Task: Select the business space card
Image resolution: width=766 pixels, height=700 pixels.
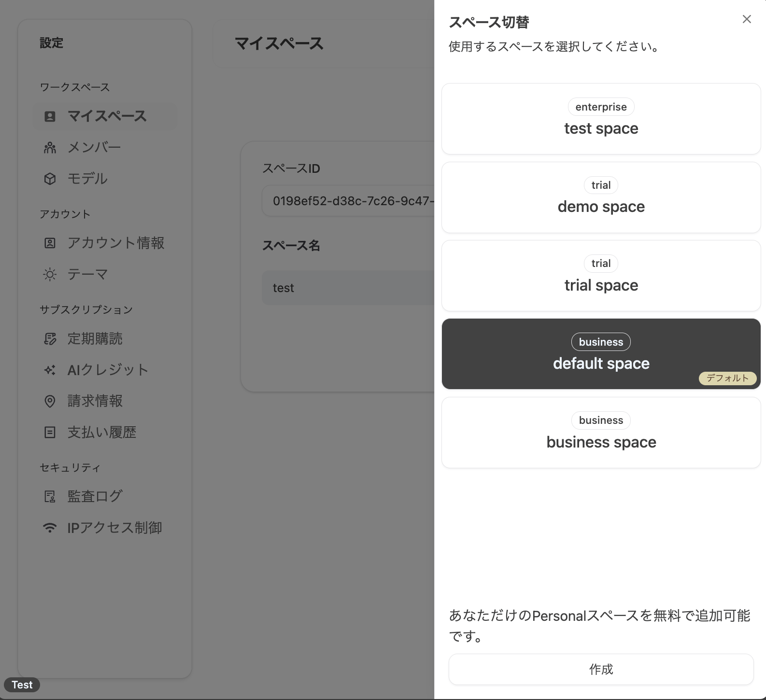Action: (x=601, y=433)
